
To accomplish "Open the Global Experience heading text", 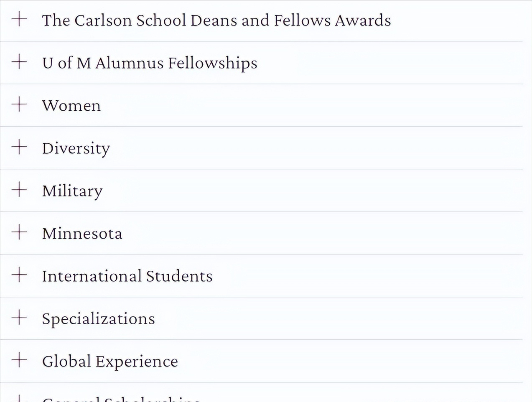I will 109,361.
